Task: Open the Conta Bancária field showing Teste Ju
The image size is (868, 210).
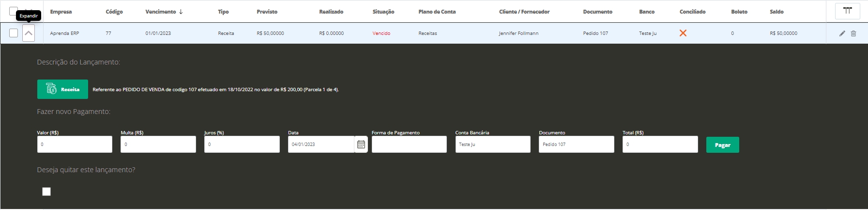Action: [x=492, y=145]
